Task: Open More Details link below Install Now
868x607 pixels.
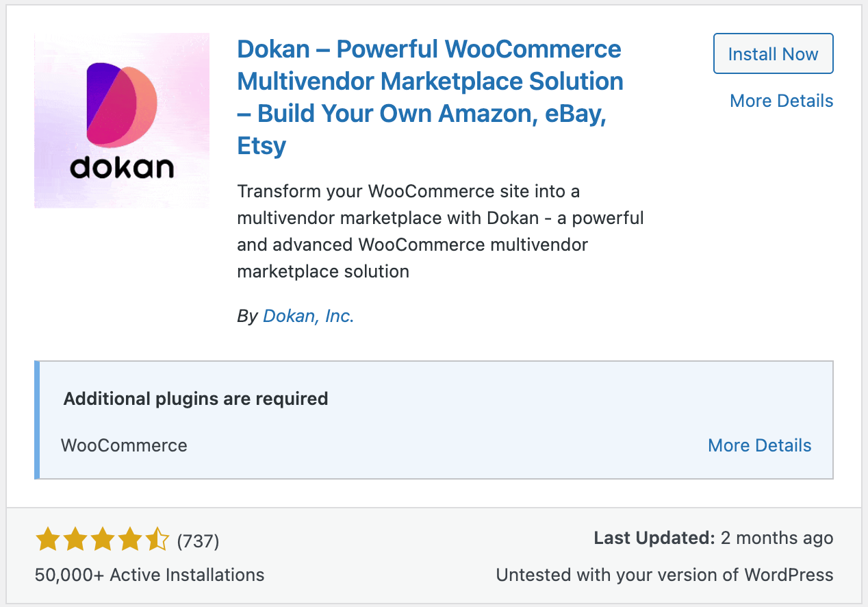Action: [x=781, y=101]
